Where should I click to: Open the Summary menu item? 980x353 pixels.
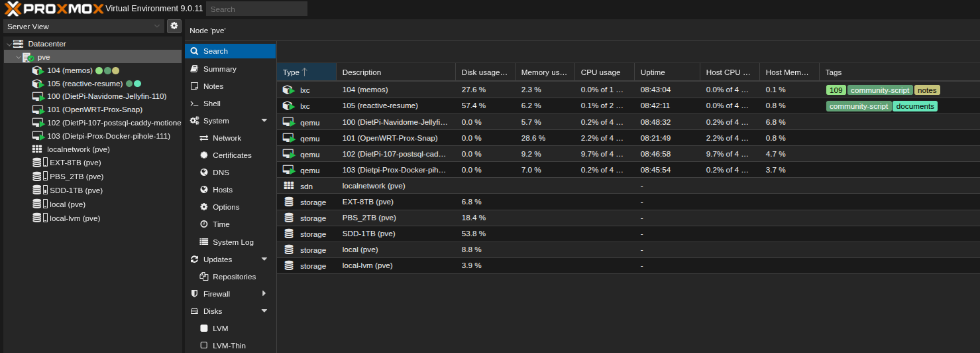coord(219,69)
